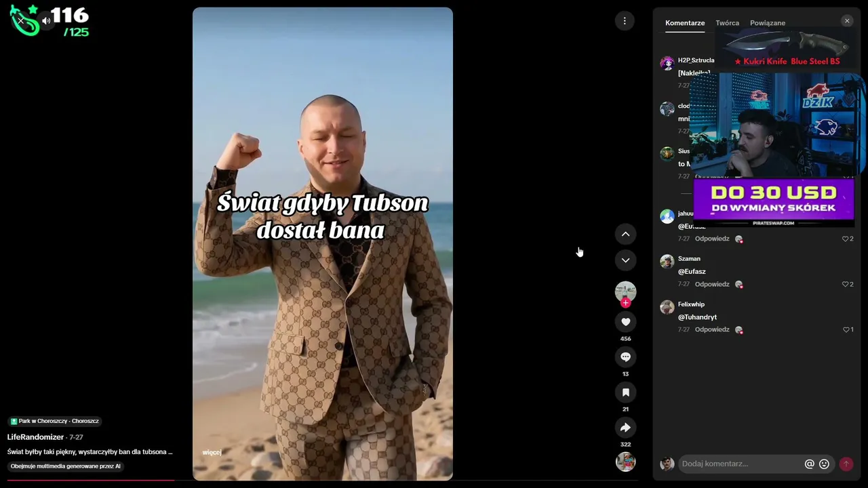Image resolution: width=868 pixels, height=488 pixels.
Task: Like the video with the heart icon
Action: tap(625, 322)
